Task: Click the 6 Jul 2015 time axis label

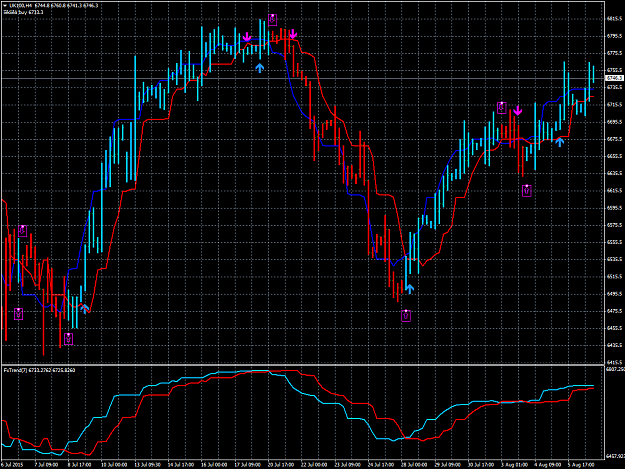Action: click(12, 465)
